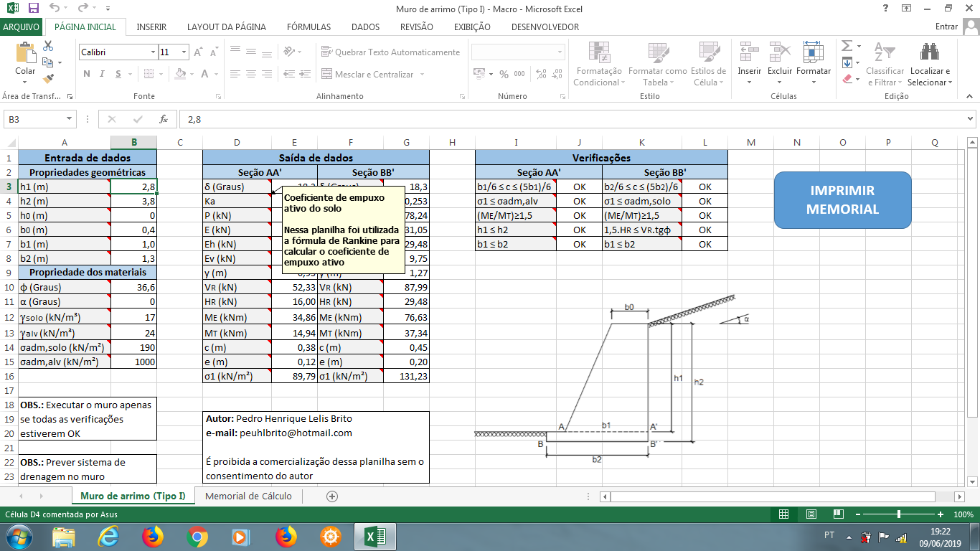This screenshot has height=551, width=980.
Task: Open Google Chrome from the taskbar
Action: pos(197,537)
